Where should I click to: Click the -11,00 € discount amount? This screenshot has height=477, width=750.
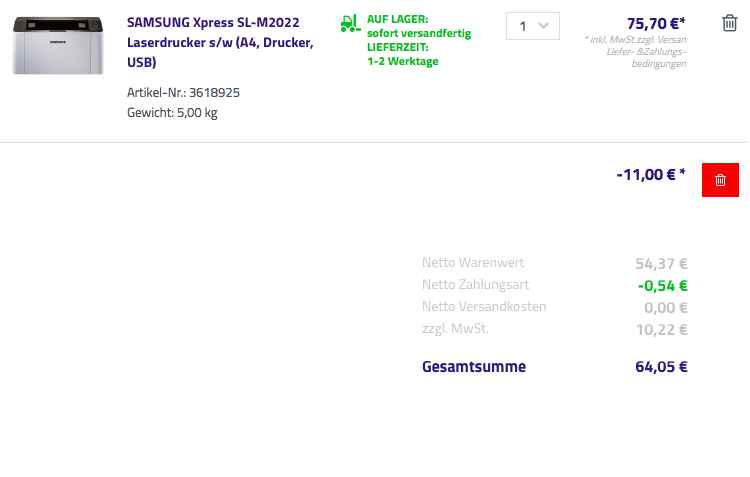pyautogui.click(x=651, y=174)
